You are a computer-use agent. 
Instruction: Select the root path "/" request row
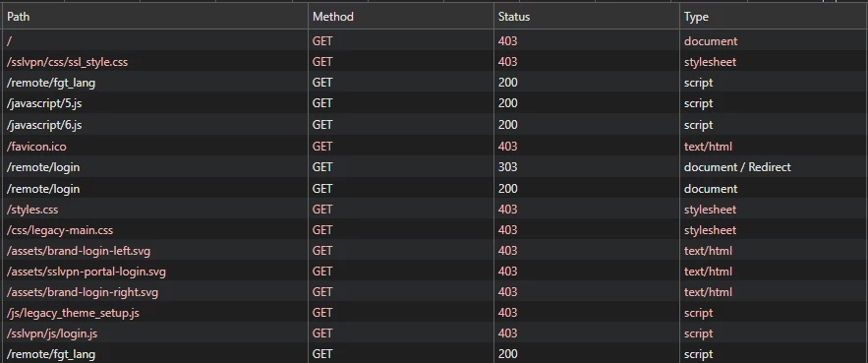coord(434,41)
